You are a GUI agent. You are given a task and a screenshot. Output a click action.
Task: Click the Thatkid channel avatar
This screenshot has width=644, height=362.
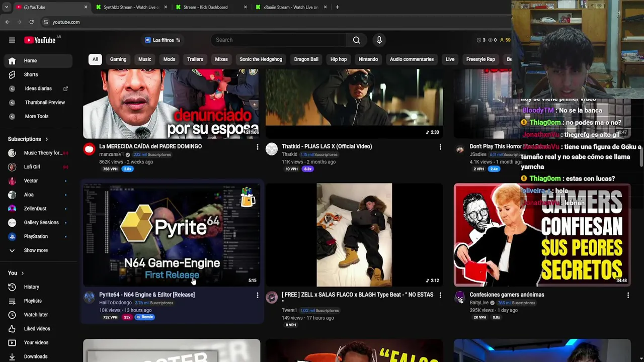272,149
